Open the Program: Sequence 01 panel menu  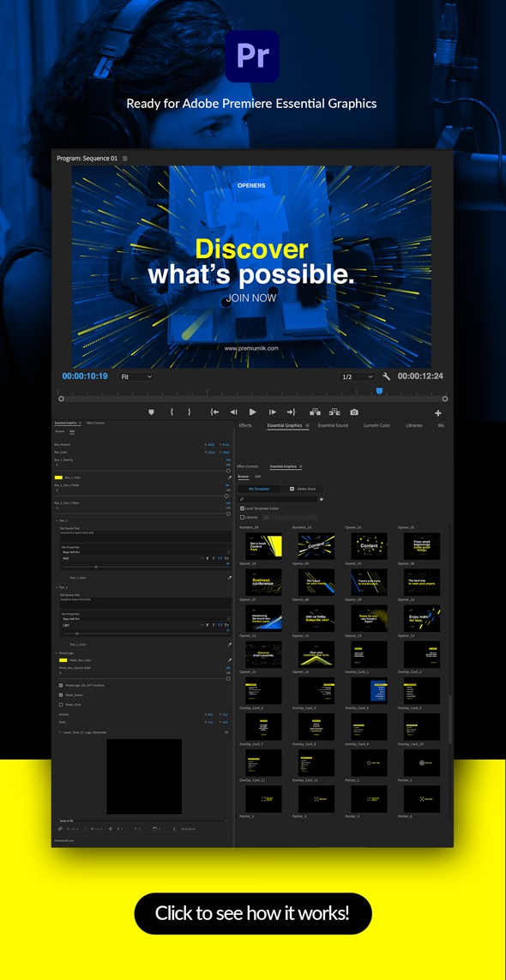tap(124, 159)
